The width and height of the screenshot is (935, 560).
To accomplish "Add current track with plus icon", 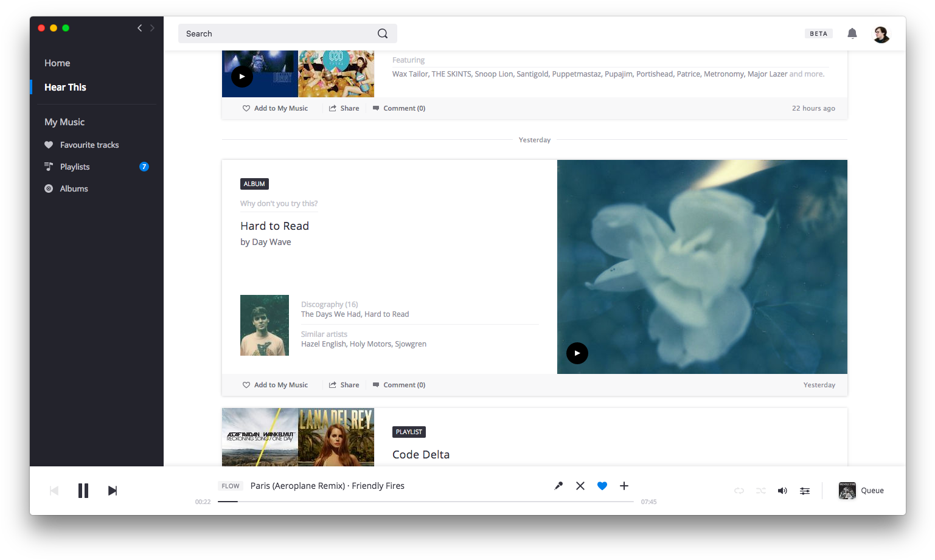I will [x=624, y=486].
